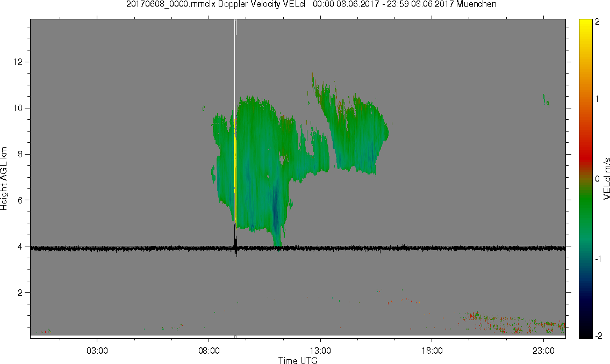Click the 23:00 time tick label
The image size is (610, 364).
click(544, 351)
